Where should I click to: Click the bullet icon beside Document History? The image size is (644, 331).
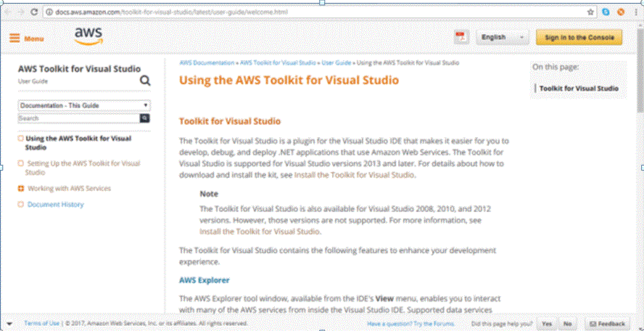20,205
